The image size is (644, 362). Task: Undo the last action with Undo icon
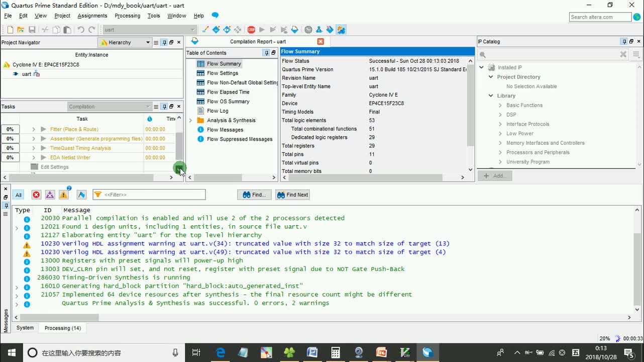80,30
